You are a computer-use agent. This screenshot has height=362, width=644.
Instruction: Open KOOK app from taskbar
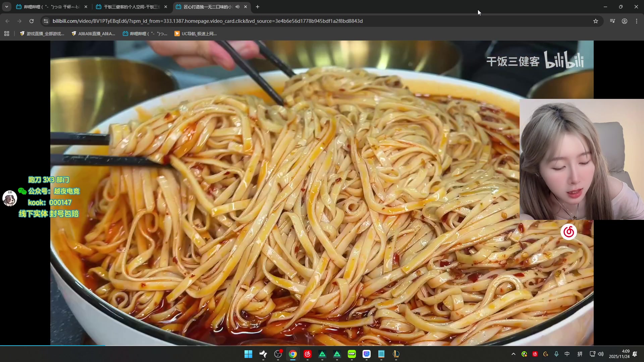click(x=352, y=354)
